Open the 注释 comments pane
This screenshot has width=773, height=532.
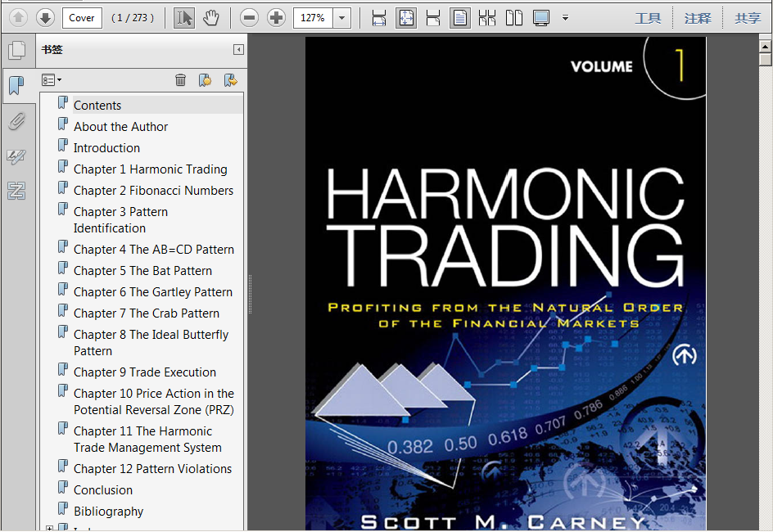(x=698, y=18)
